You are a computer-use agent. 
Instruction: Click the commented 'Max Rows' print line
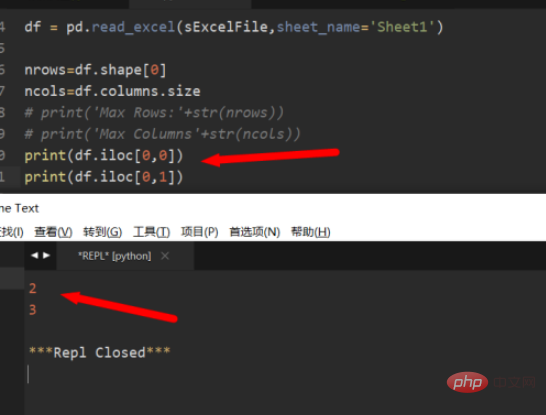click(x=154, y=113)
